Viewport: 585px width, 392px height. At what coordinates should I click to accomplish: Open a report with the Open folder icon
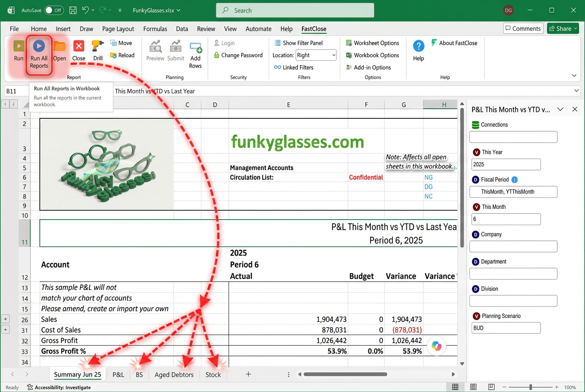[x=59, y=46]
